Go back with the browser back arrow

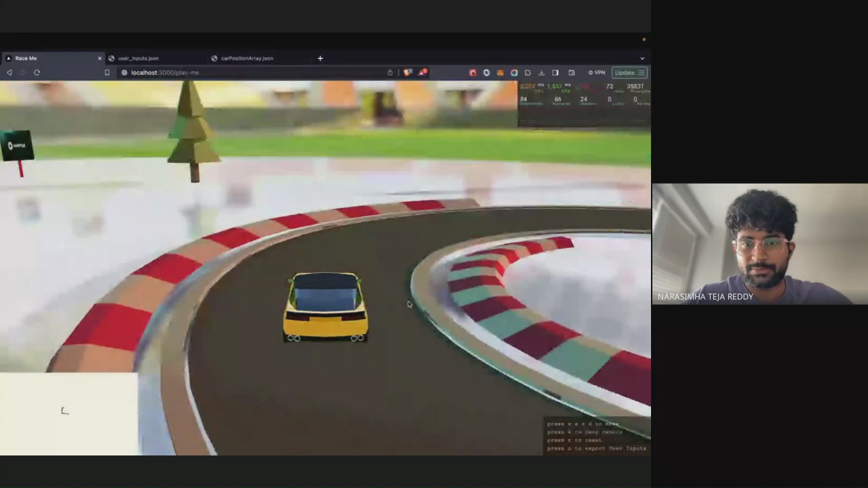pyautogui.click(x=9, y=73)
